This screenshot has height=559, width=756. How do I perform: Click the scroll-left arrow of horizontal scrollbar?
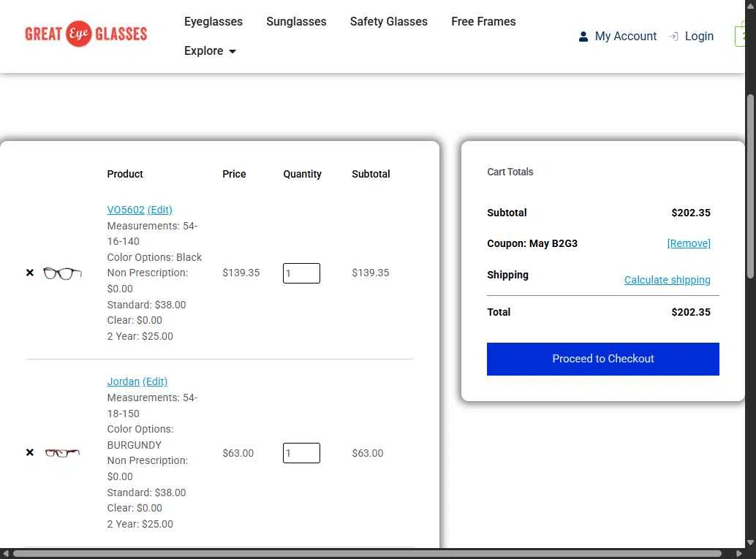(5, 554)
